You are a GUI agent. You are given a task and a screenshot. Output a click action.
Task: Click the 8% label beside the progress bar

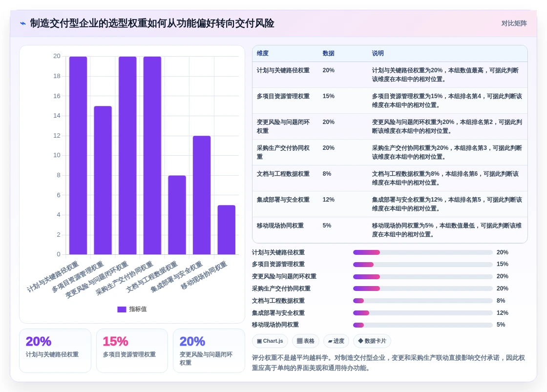[x=501, y=301]
